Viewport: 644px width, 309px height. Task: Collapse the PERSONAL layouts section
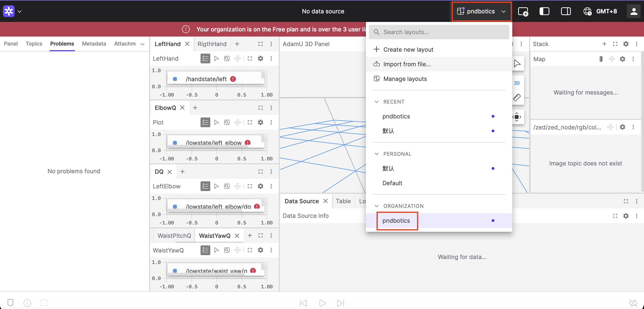click(376, 154)
